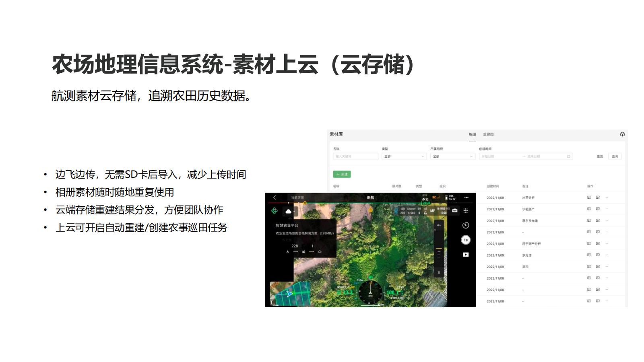
Task: Click the cloud upload icon in 素材库 header
Action: pos(622,134)
